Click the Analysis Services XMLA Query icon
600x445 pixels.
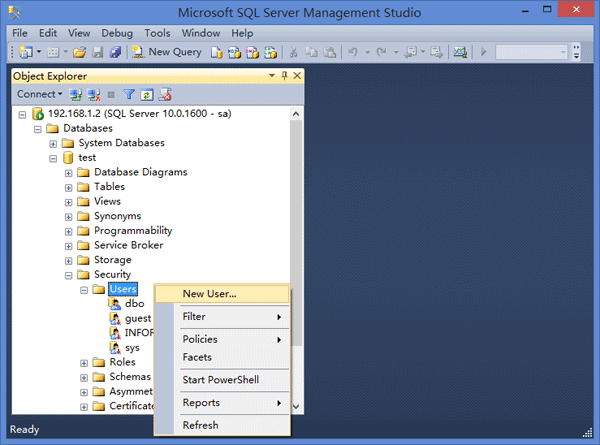[270, 52]
